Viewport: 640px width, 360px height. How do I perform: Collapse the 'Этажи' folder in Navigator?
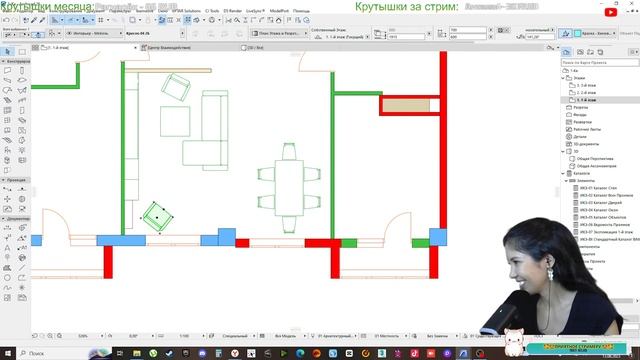click(563, 78)
